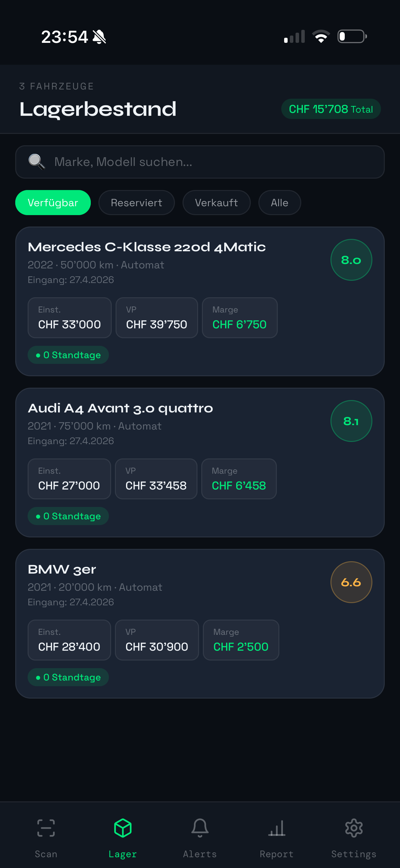
Task: Tap the 8.0 score badge on Mercedes
Action: click(x=351, y=260)
